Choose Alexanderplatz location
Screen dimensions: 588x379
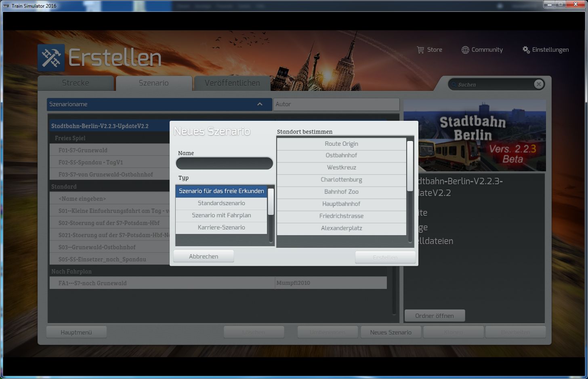[342, 228]
